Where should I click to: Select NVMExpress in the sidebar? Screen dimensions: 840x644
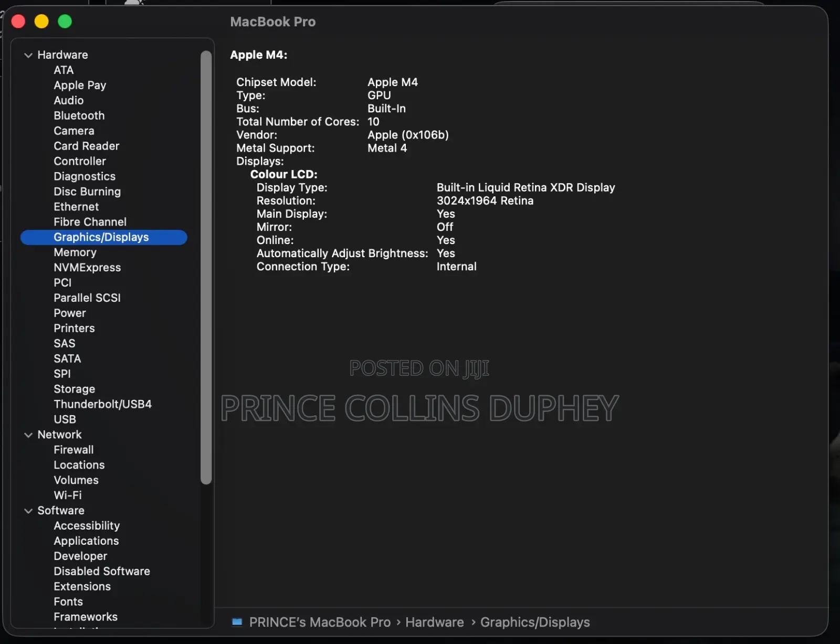tap(87, 268)
